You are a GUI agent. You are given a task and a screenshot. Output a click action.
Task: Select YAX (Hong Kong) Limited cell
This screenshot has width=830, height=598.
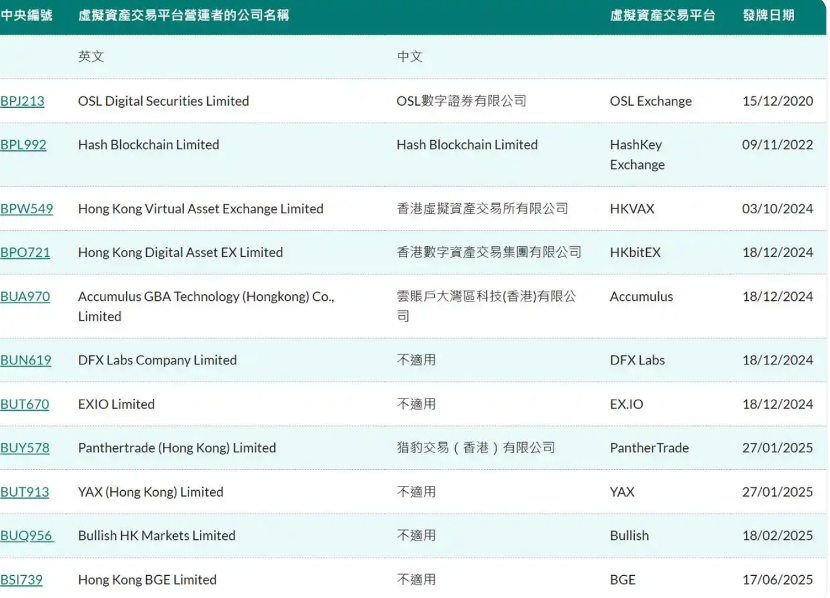151,492
